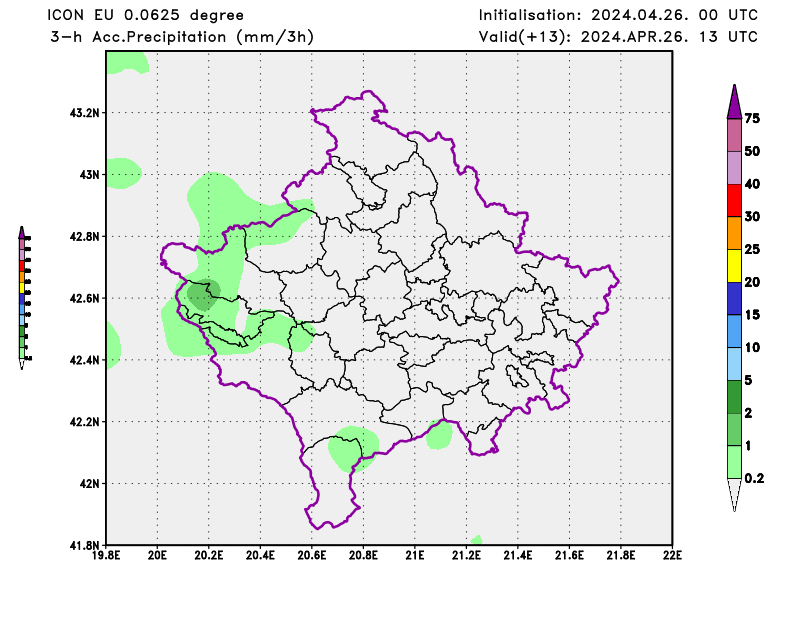Viewport: 800px width, 618px height.
Task: Click the 41.8N latitude label
Action: coord(84,545)
